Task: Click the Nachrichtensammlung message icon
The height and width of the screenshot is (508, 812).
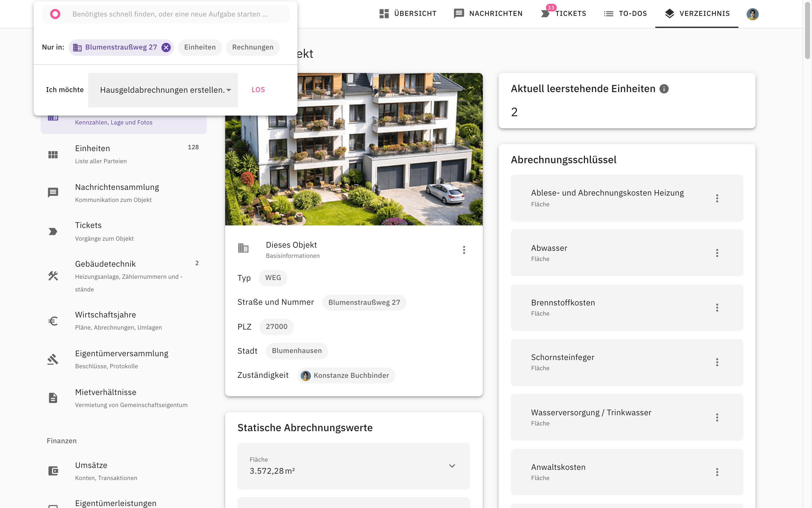Action: pyautogui.click(x=53, y=192)
